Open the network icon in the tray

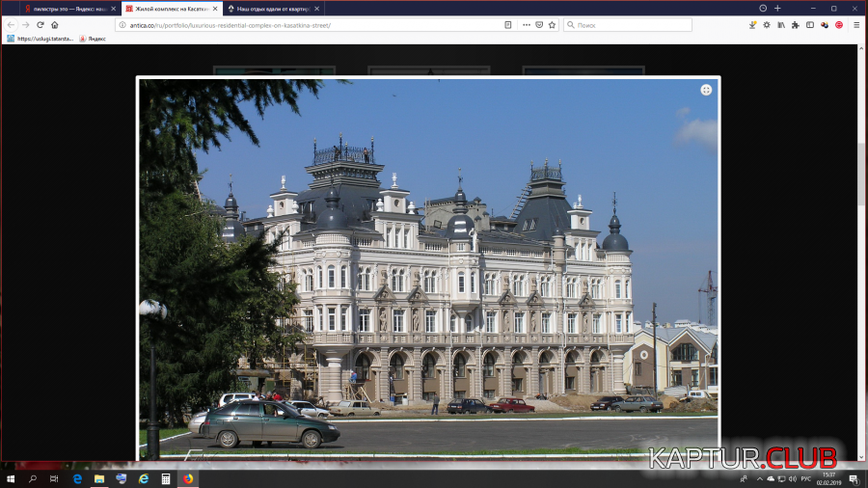(781, 479)
